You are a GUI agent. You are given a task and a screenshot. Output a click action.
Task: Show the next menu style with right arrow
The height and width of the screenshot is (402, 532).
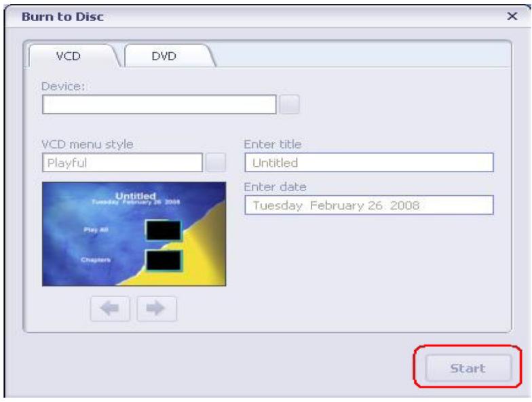tap(156, 308)
